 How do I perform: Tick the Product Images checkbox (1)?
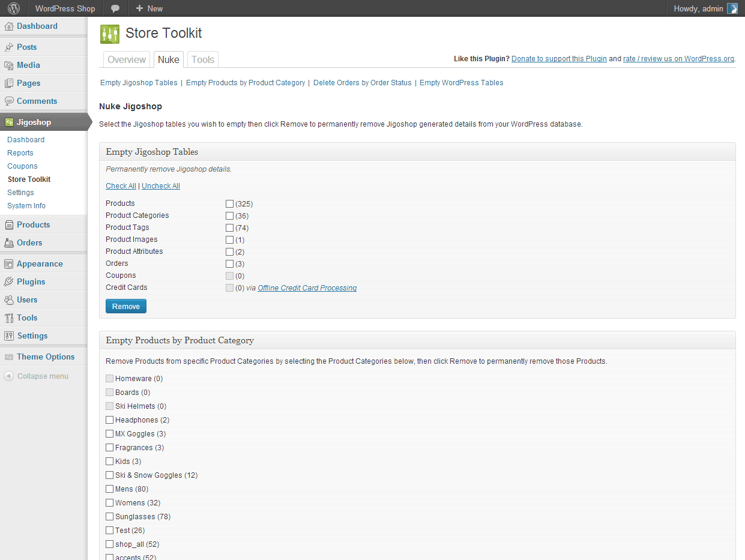229,240
